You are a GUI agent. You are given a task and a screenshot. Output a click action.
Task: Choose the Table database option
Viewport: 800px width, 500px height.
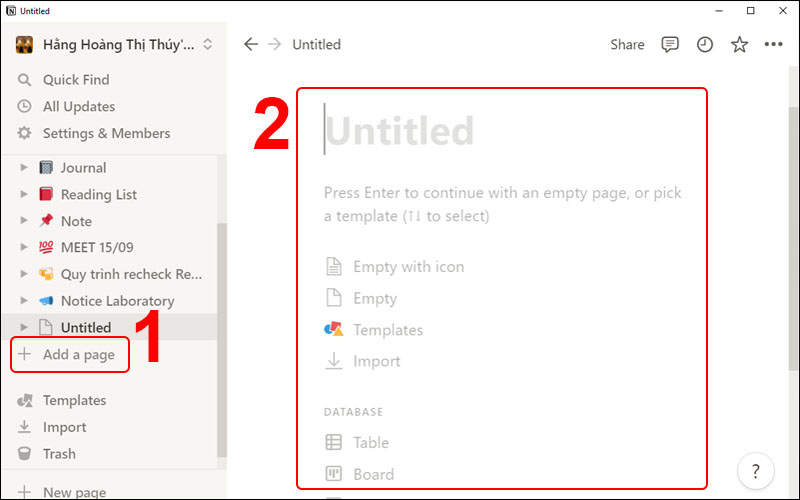point(370,443)
